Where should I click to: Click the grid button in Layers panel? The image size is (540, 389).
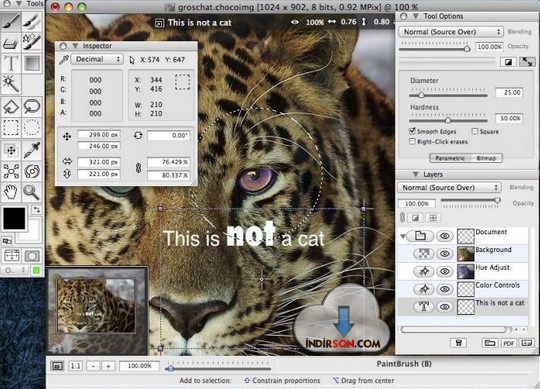click(433, 218)
